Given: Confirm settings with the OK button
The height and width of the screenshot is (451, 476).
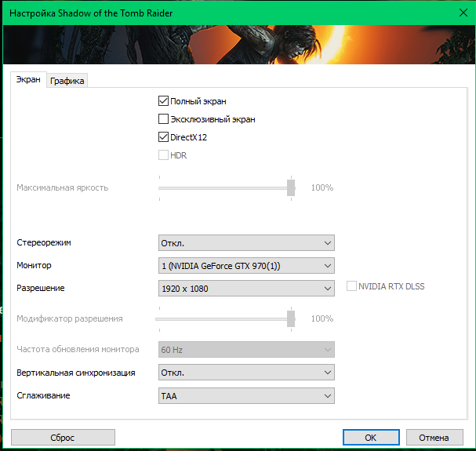Looking at the screenshot, I should click(371, 437).
